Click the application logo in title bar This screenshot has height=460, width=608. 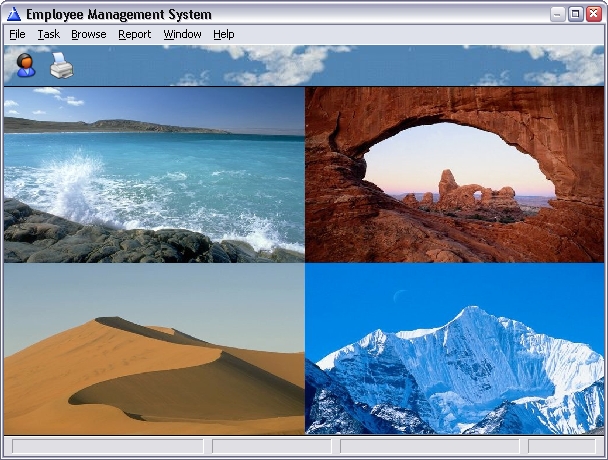click(14, 14)
